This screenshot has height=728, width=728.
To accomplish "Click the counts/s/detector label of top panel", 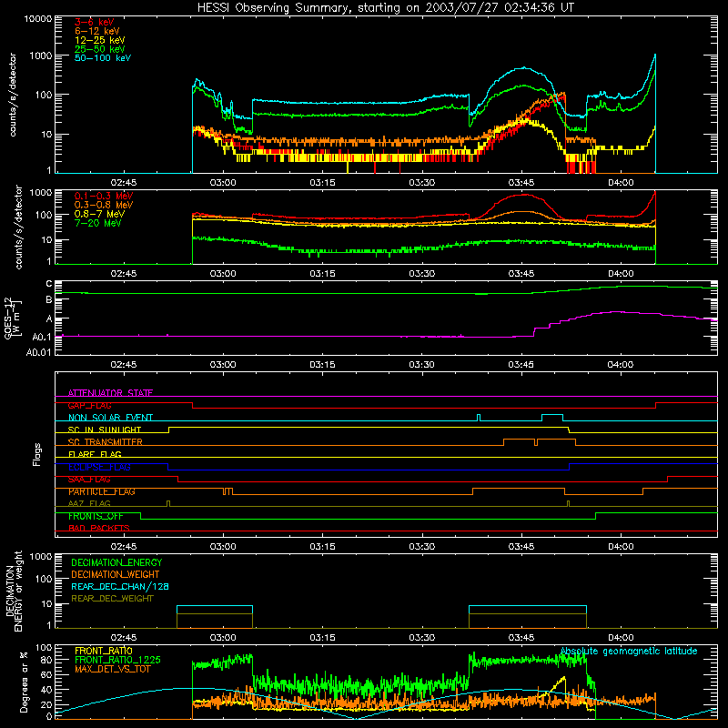I will click(x=13, y=95).
